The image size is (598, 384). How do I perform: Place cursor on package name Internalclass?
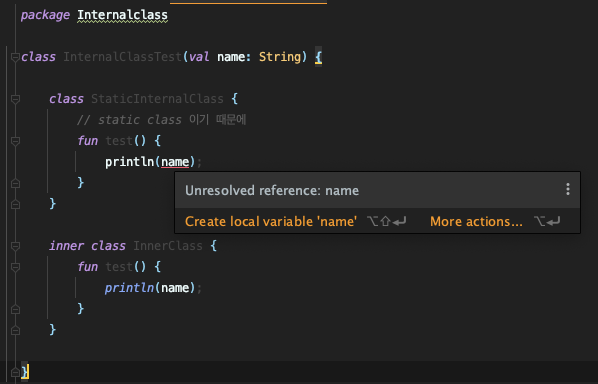click(122, 15)
